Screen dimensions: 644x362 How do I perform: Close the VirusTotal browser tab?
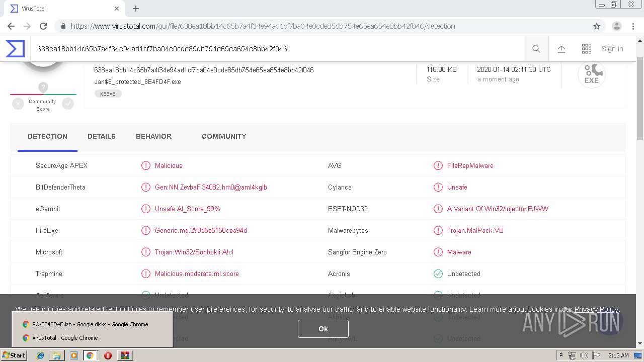[117, 9]
